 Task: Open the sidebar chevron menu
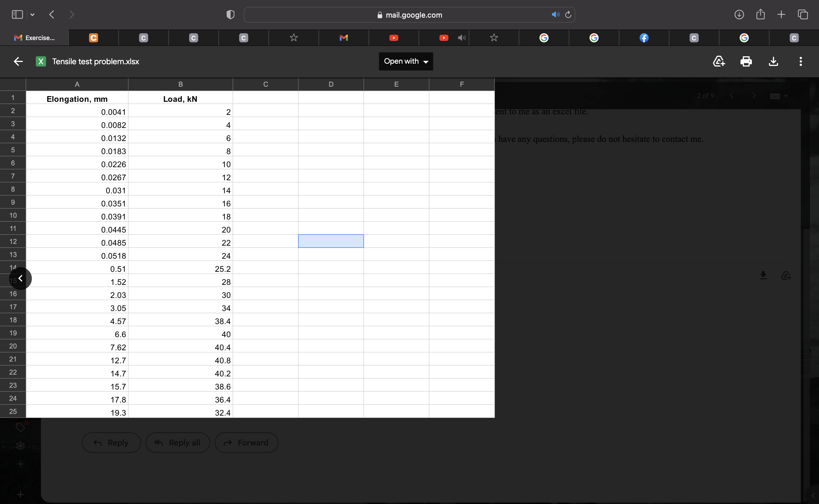(32, 14)
